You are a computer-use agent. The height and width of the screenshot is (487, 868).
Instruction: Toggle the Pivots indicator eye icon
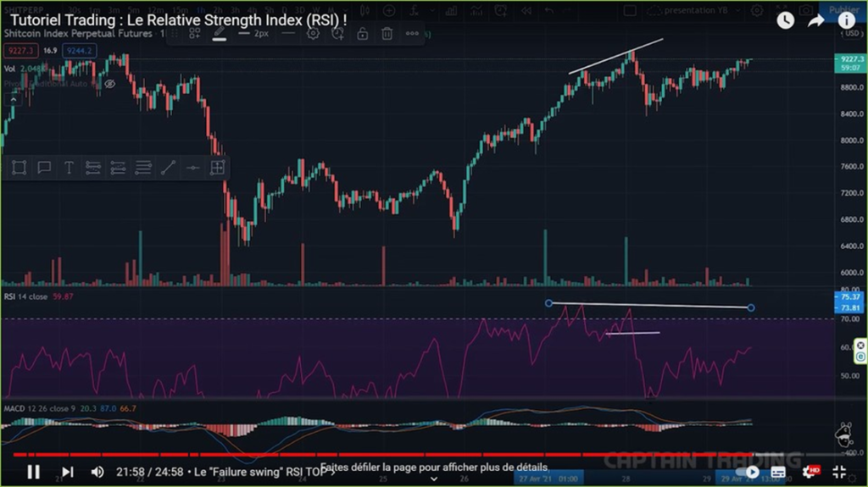pos(109,84)
